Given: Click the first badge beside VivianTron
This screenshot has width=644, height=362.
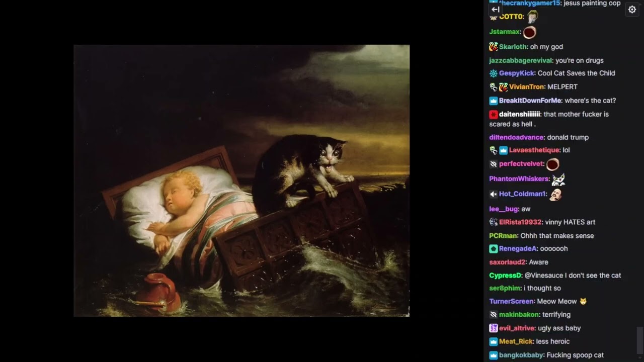Looking at the screenshot, I should click(x=493, y=87).
